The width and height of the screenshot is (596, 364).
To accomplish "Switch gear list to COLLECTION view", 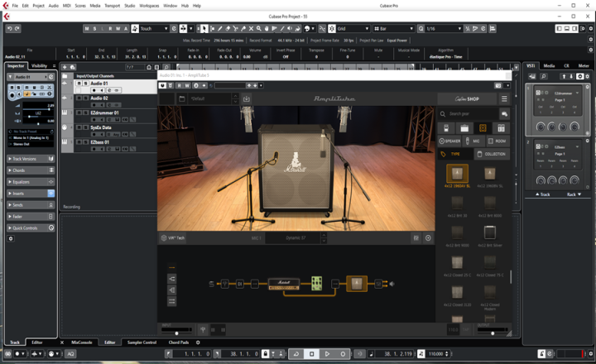I will 492,154.
